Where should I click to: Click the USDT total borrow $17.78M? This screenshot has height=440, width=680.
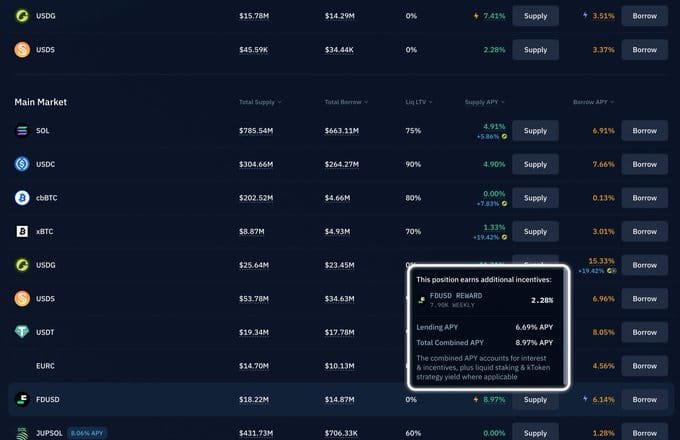coord(340,332)
